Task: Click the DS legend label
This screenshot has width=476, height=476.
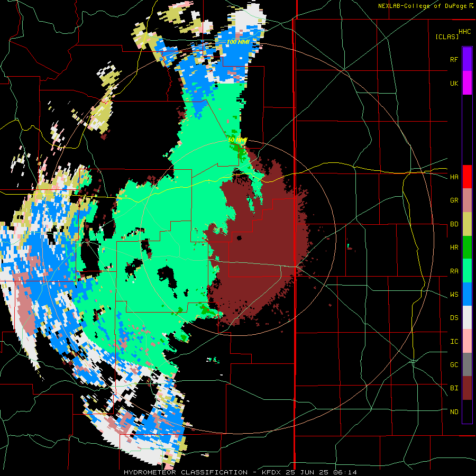Action: click(x=454, y=318)
